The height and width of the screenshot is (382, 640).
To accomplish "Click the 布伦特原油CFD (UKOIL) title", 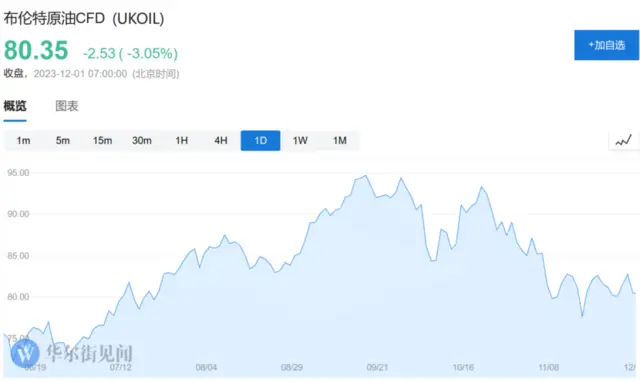I will pyautogui.click(x=84, y=18).
